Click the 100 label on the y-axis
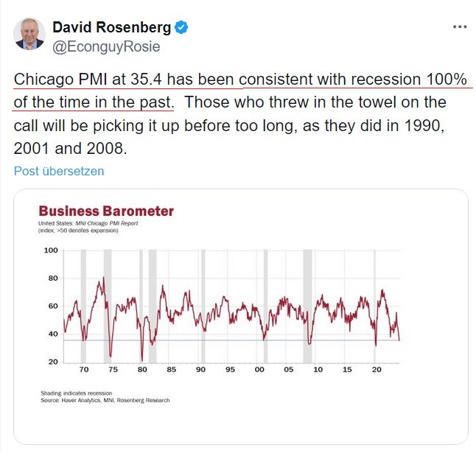476x453 pixels. point(51,250)
